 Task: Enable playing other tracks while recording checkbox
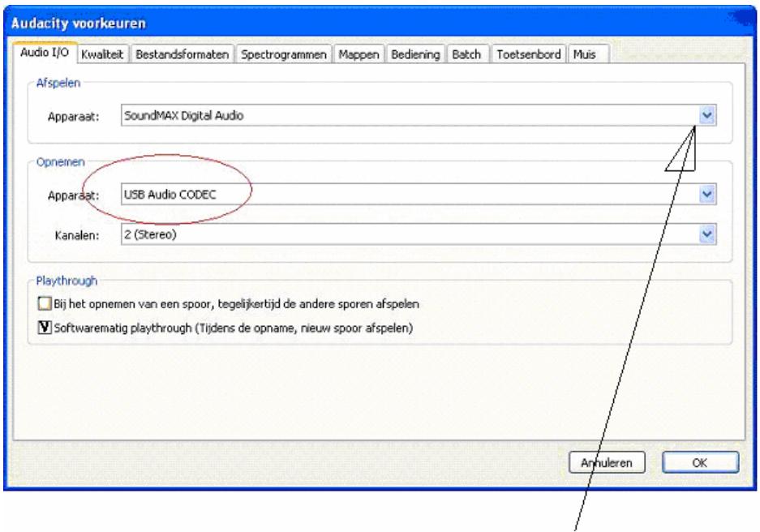45,304
